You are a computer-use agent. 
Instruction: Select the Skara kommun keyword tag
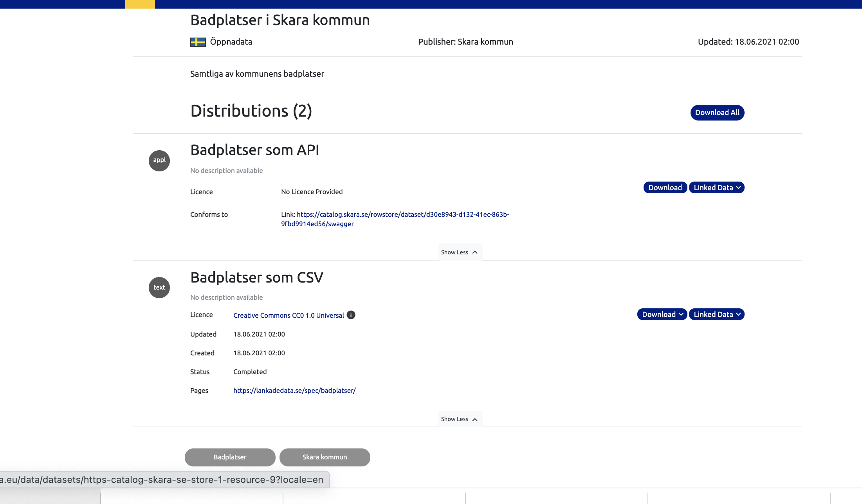(x=325, y=457)
